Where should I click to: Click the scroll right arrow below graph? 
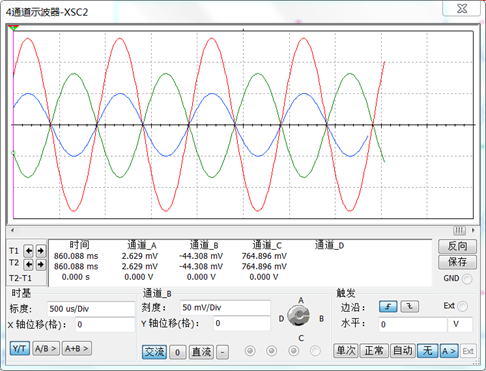[473, 230]
